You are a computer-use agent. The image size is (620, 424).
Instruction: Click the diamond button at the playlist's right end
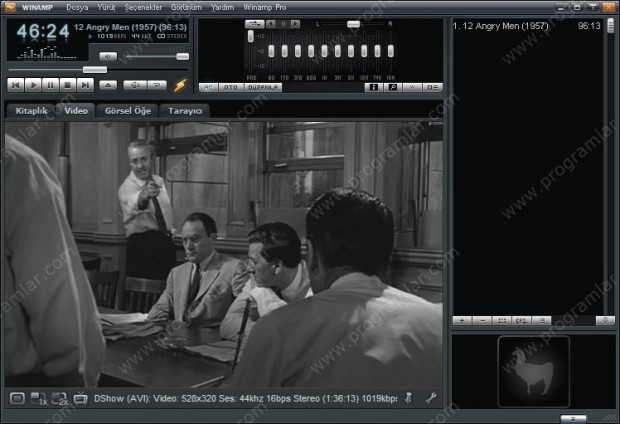(605, 321)
